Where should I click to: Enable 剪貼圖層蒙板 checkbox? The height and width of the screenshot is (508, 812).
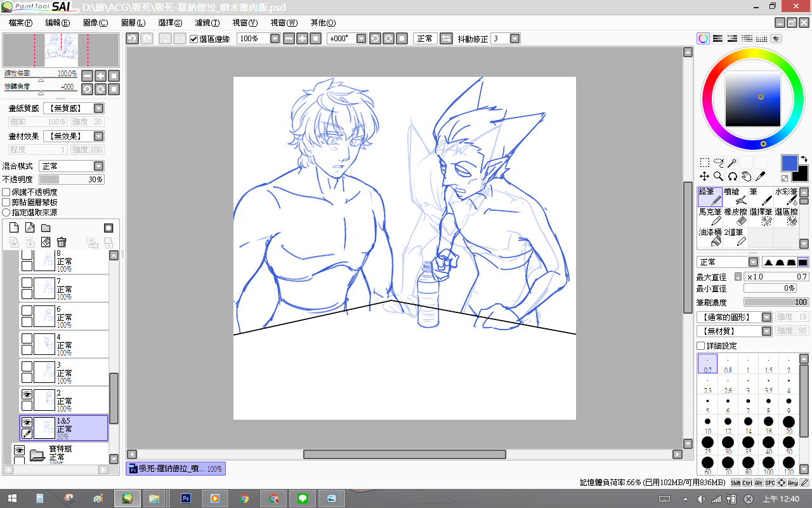[6, 202]
